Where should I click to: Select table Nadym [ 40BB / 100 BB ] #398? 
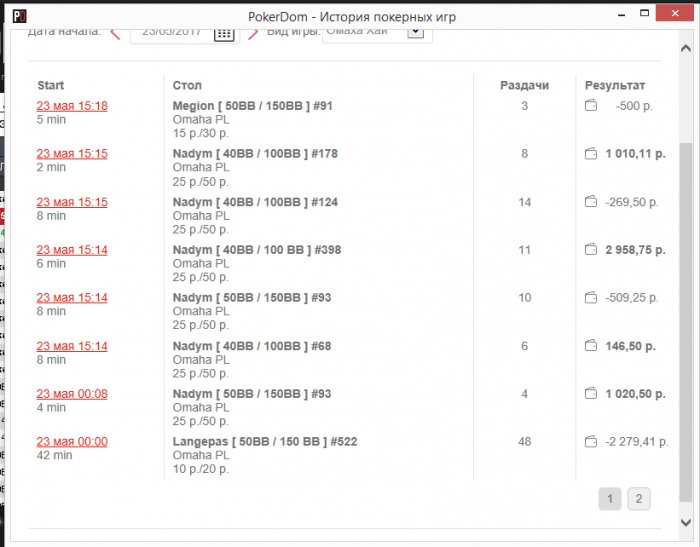pyautogui.click(x=257, y=250)
